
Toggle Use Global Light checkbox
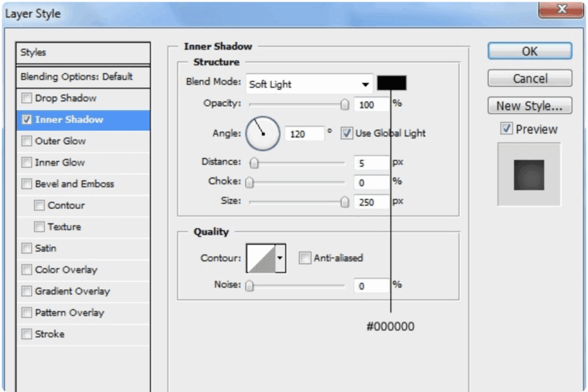pyautogui.click(x=346, y=133)
